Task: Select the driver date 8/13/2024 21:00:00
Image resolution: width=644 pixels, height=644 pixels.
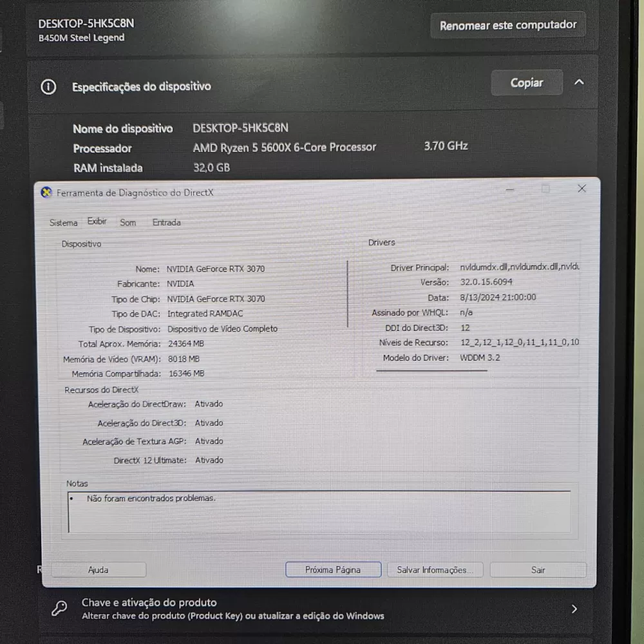Action: (498, 298)
